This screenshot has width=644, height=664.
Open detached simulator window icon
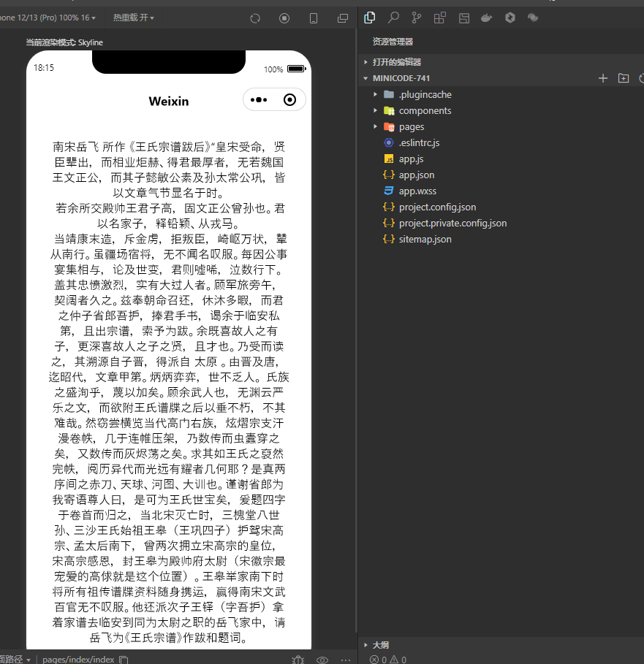pos(343,18)
